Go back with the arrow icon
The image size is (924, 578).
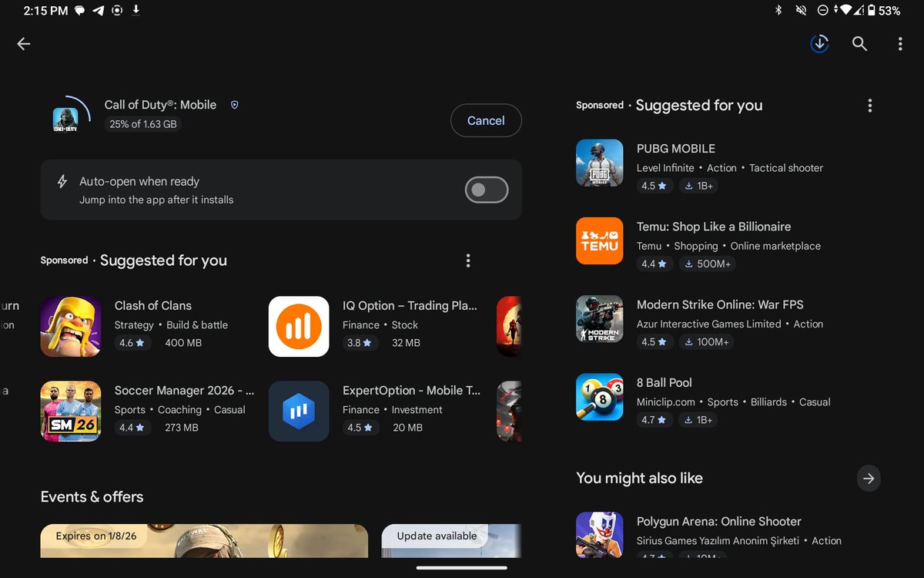click(x=24, y=44)
